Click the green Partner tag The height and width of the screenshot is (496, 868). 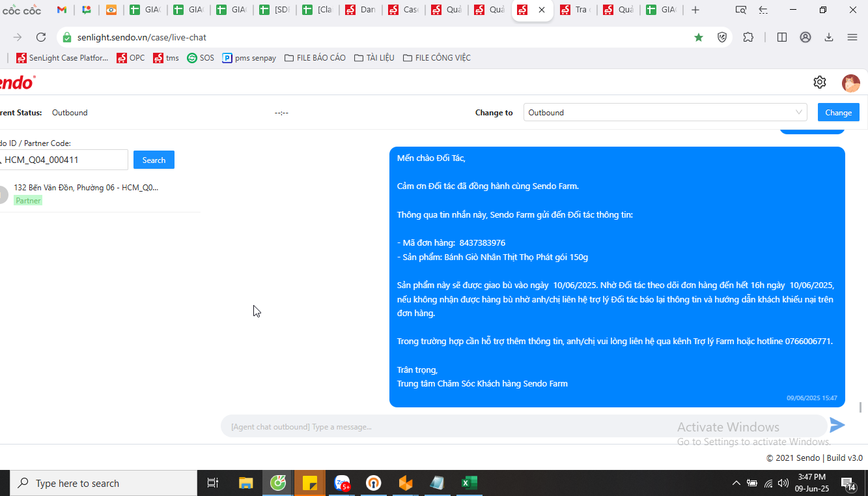28,201
